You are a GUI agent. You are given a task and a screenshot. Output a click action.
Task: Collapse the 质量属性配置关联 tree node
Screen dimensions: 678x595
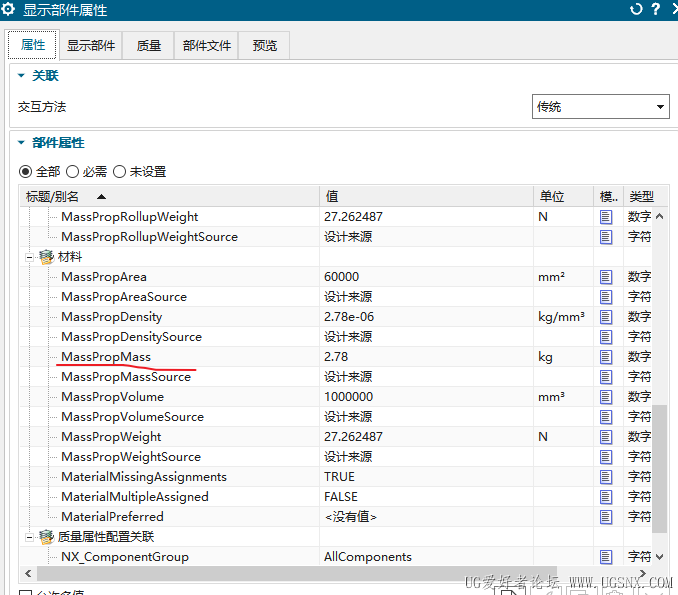(29, 537)
